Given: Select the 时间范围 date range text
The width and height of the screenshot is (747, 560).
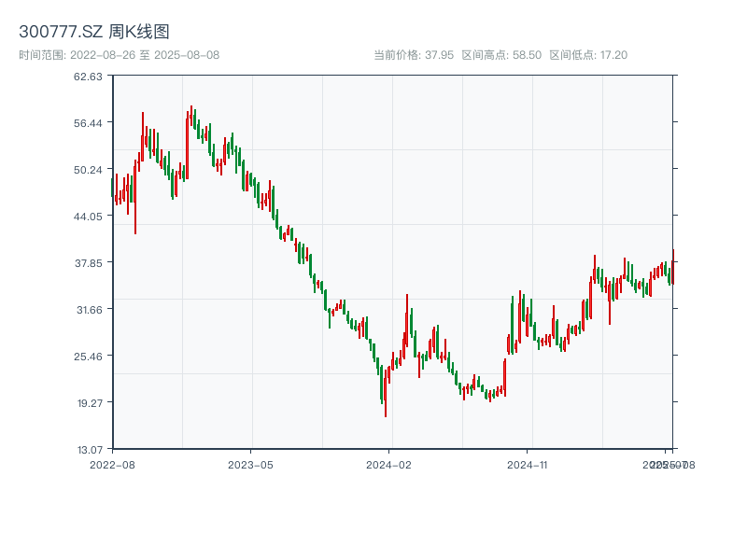Looking at the screenshot, I should (x=120, y=55).
